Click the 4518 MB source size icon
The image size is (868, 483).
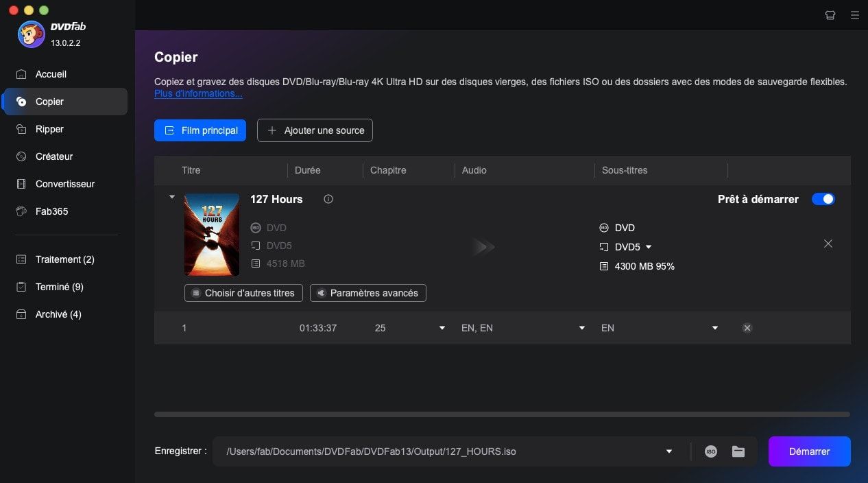(256, 263)
